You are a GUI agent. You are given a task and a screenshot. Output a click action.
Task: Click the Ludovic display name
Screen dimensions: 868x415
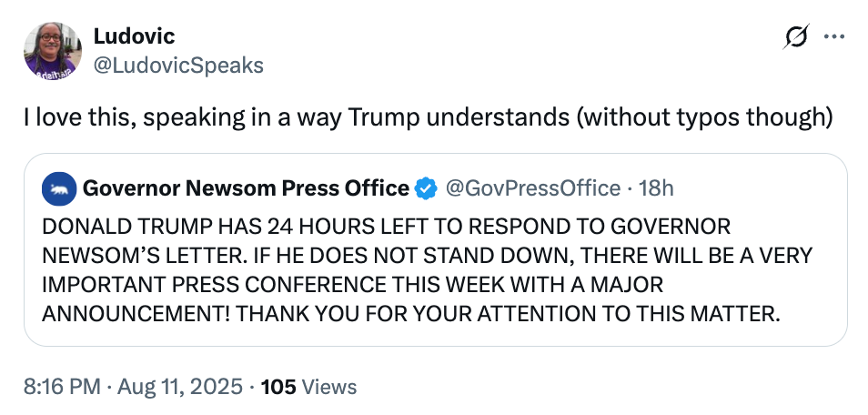pos(134,36)
